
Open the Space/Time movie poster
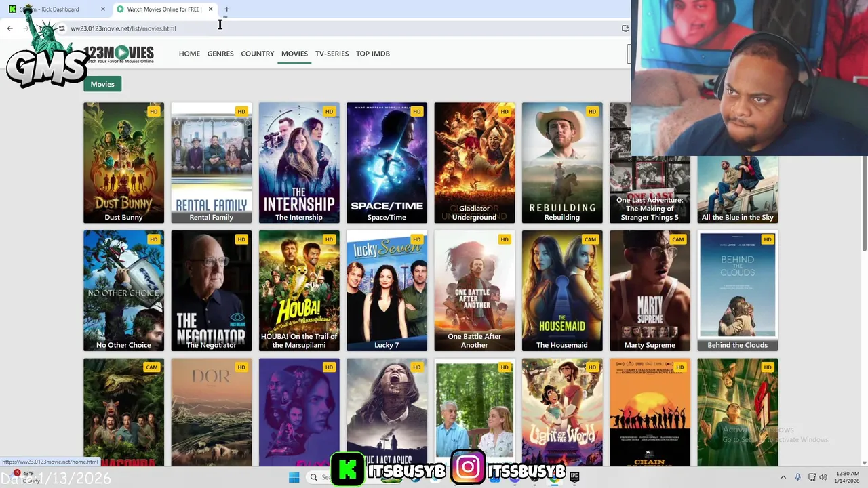(387, 163)
